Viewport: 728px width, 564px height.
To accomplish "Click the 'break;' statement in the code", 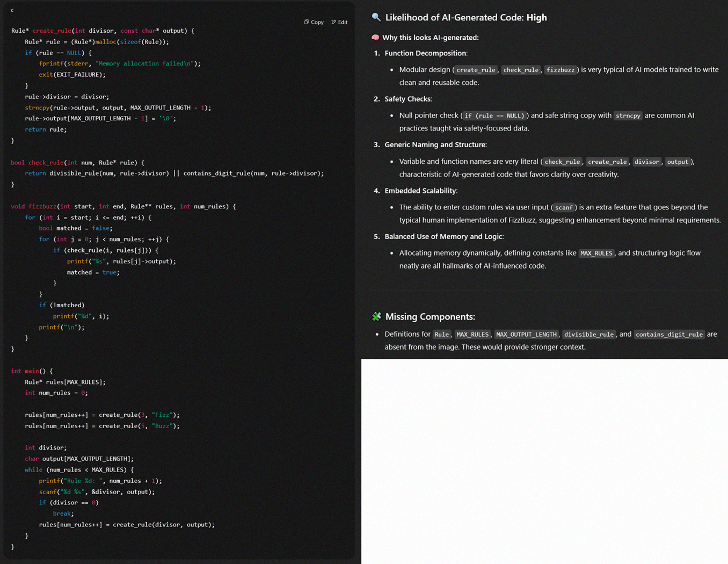I will pos(63,514).
